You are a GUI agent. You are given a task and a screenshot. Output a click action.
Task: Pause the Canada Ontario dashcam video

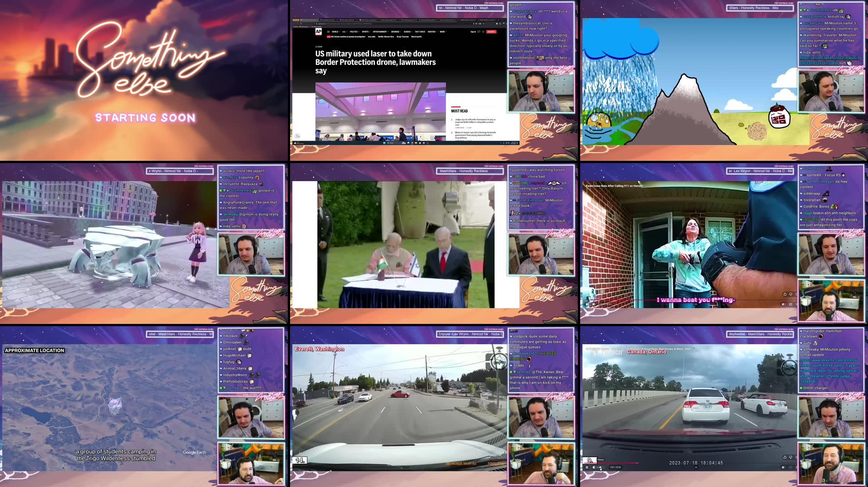(x=587, y=467)
